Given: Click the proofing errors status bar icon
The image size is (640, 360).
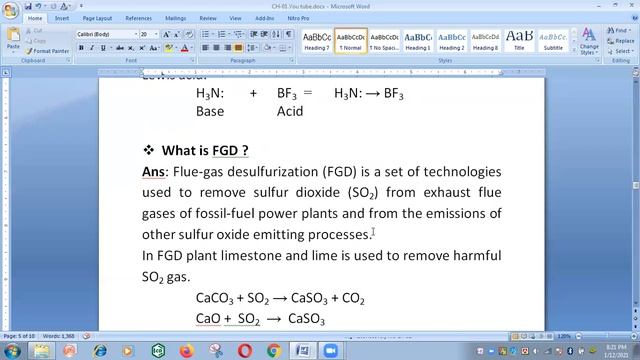Looking at the screenshot, I should coord(86,336).
